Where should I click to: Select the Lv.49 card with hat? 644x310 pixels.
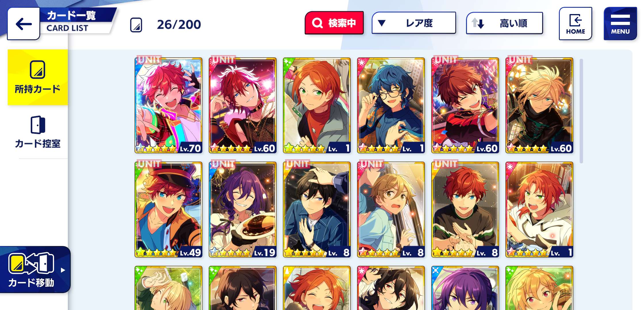coord(168,210)
